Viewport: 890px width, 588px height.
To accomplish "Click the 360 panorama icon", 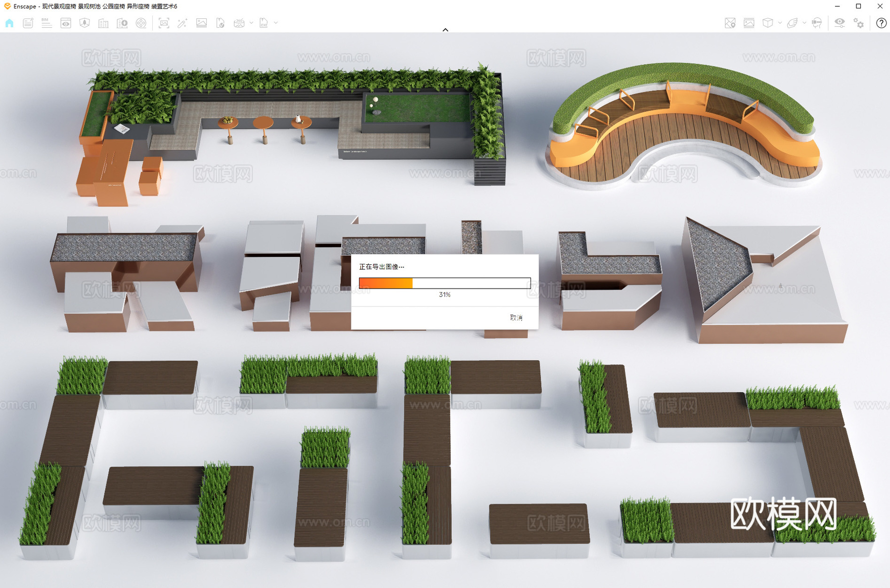I will (239, 23).
